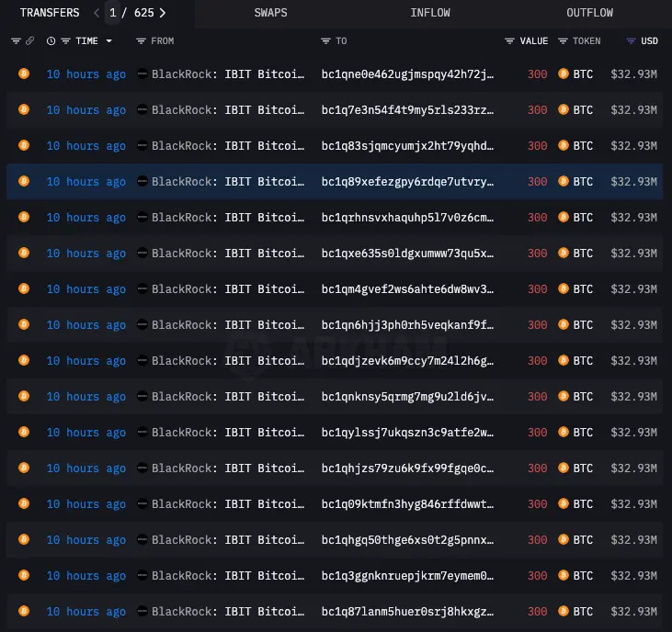Viewport: 672px width, 632px height.
Task: Go to the next transfers page
Action: pos(163,13)
